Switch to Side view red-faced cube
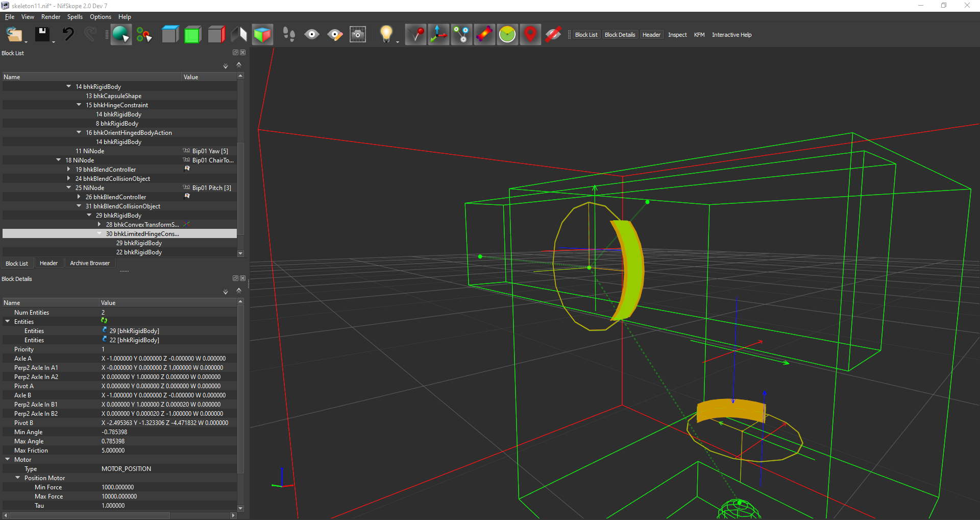980x520 pixels. [x=216, y=35]
